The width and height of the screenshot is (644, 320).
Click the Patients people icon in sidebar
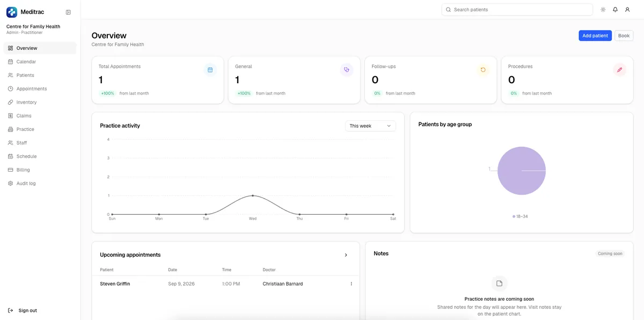tap(11, 75)
